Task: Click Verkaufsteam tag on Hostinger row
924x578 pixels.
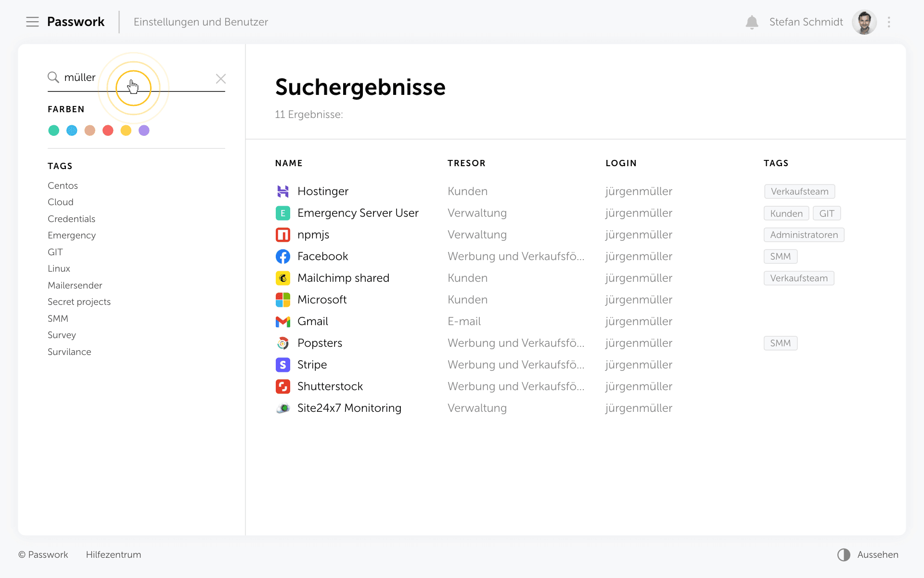Action: (799, 191)
